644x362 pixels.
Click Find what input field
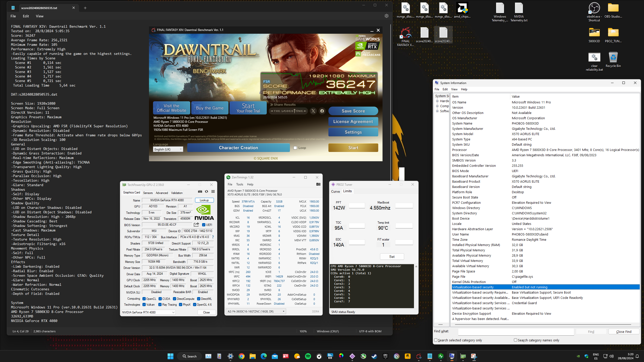[516, 332]
